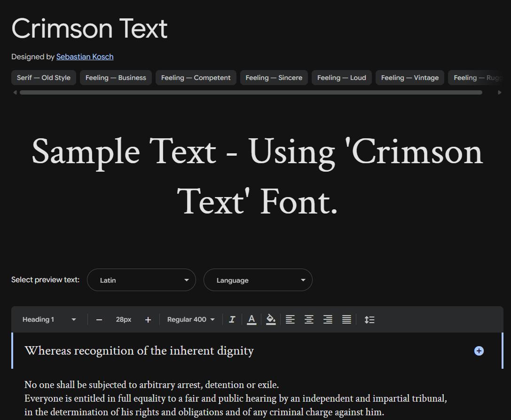The image size is (511, 420).
Task: Select the Feeling — Sincere tag
Action: point(274,78)
